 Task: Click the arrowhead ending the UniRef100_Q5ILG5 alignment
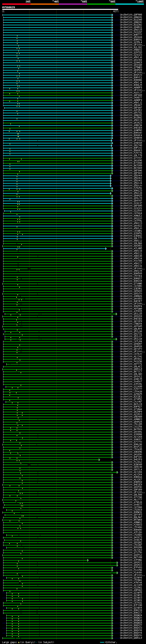click(116, 314)
